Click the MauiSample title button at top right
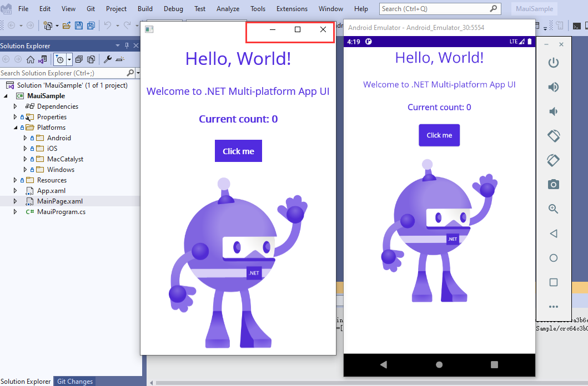588x386 pixels. (534, 9)
